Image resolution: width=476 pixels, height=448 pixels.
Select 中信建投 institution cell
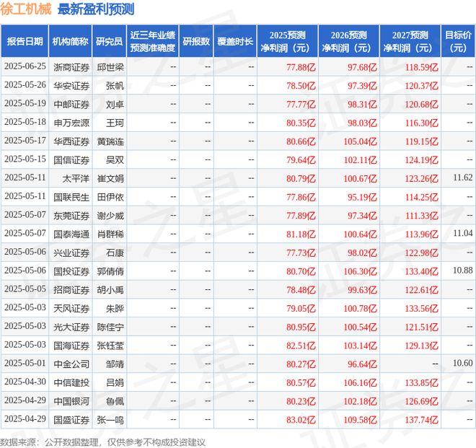coord(71,383)
